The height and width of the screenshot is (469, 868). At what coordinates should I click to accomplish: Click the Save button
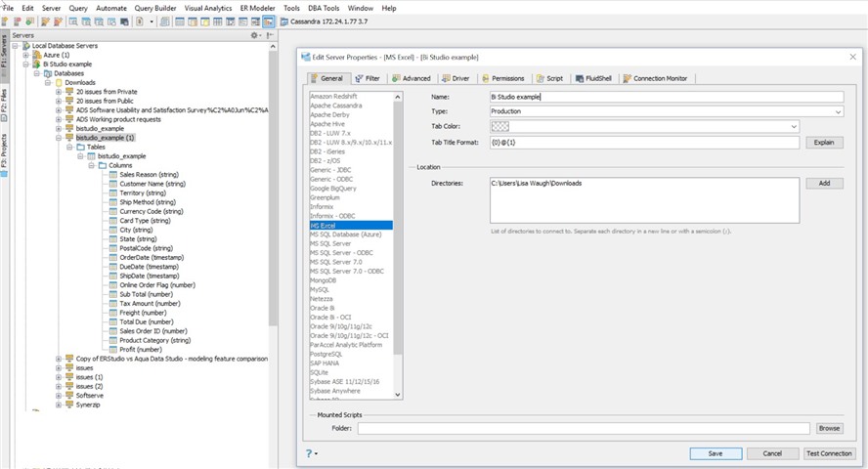click(x=716, y=453)
